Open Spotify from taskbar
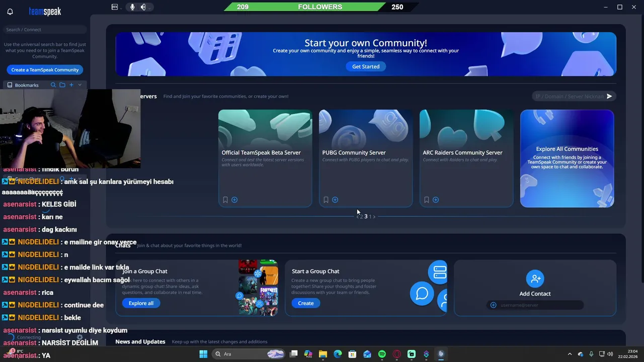This screenshot has height=362, width=644. tap(382, 354)
